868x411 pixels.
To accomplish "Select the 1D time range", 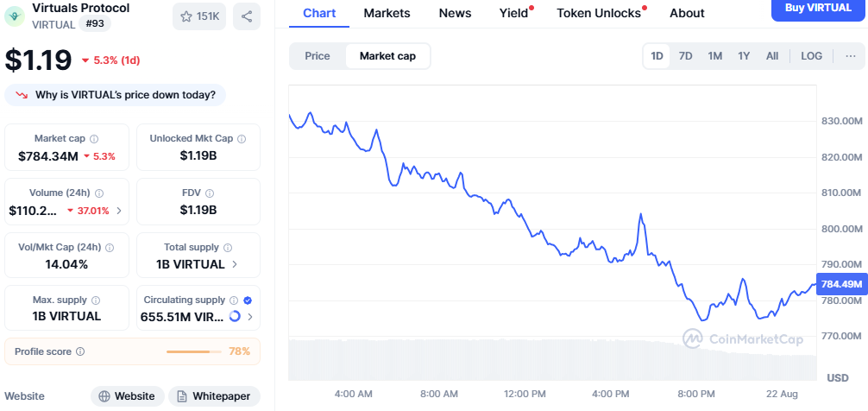I will 657,56.
